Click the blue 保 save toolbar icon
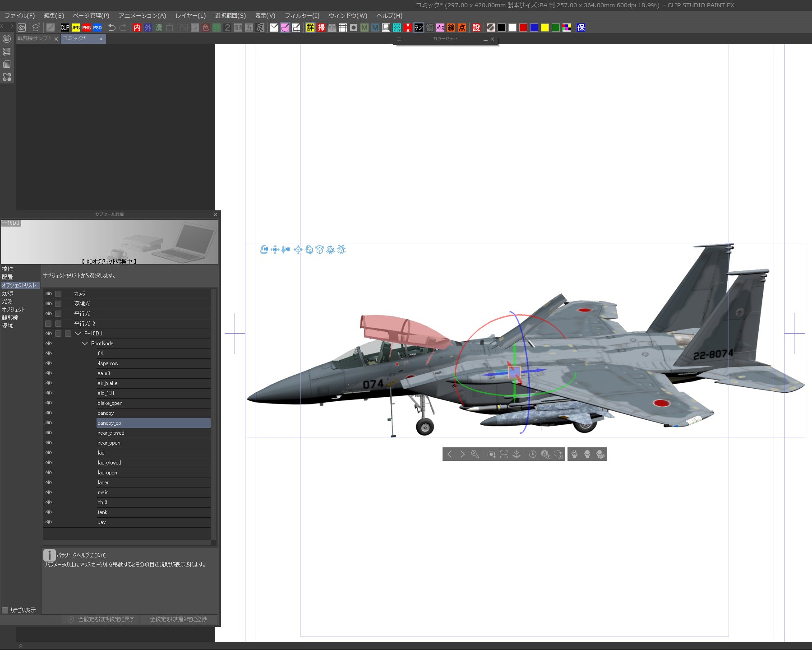Viewport: 812px width, 650px height. click(x=581, y=28)
